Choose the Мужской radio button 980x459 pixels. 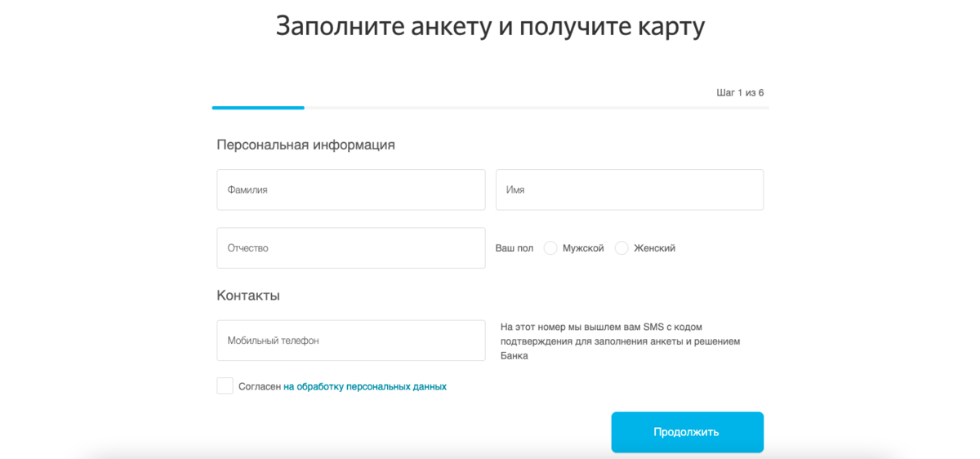[x=550, y=247]
